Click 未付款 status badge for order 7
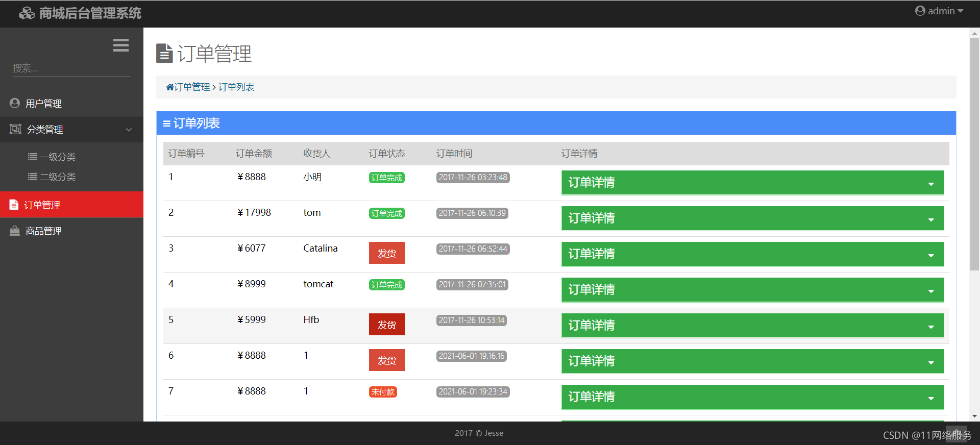Image resolution: width=980 pixels, height=445 pixels. click(383, 392)
